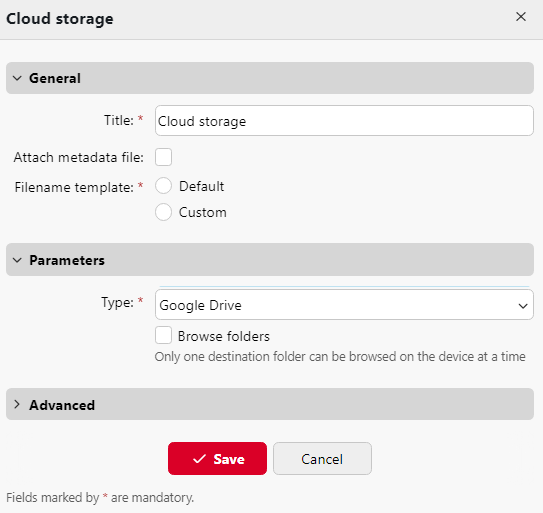Click the 'Fields marked by * are mandatory' note

coord(100,498)
